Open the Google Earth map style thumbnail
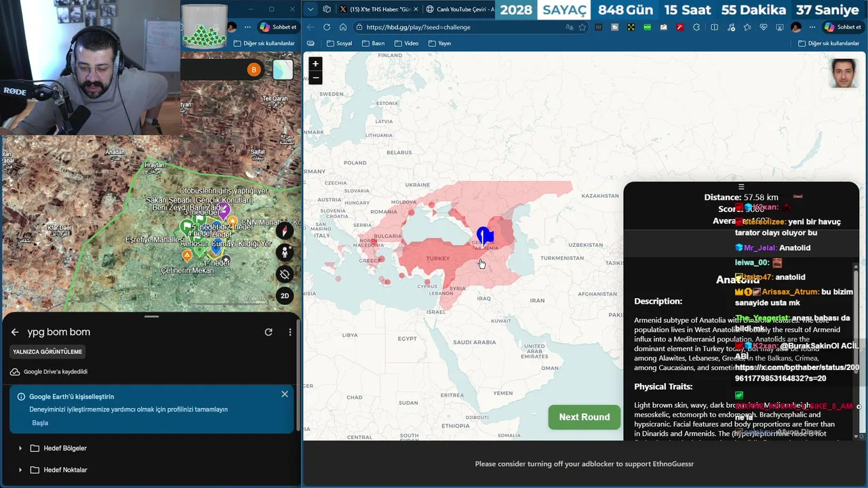The width and height of the screenshot is (868, 488). [x=283, y=69]
